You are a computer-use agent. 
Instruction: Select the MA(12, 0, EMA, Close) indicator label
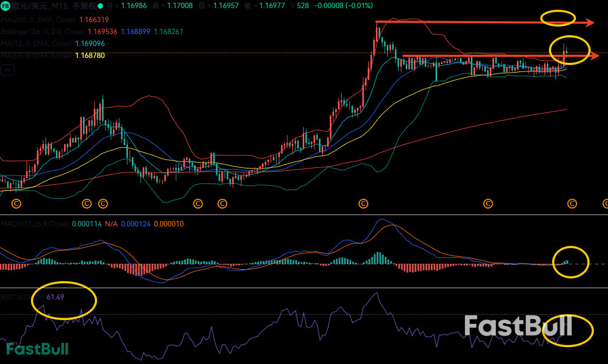click(36, 43)
